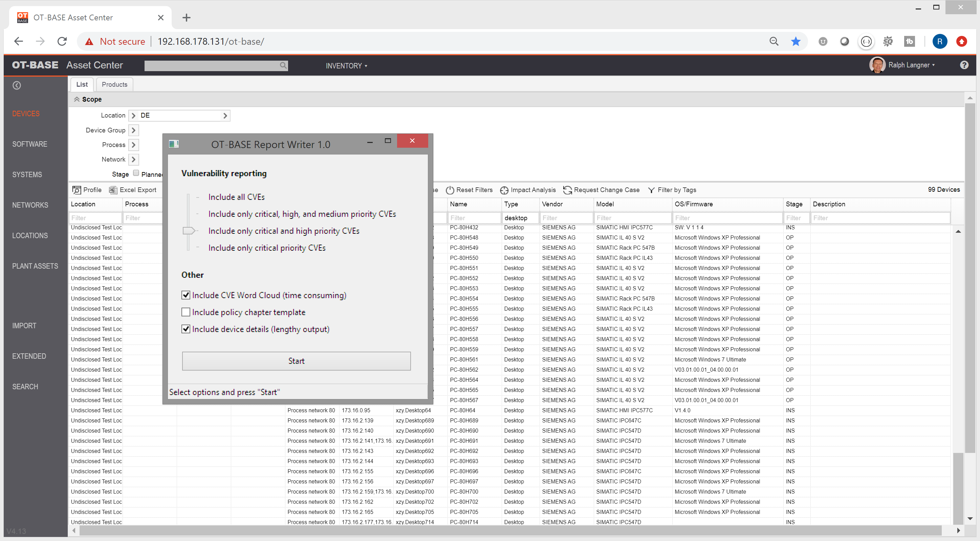Switch to the List tab
The height and width of the screenshot is (541, 980).
82,84
